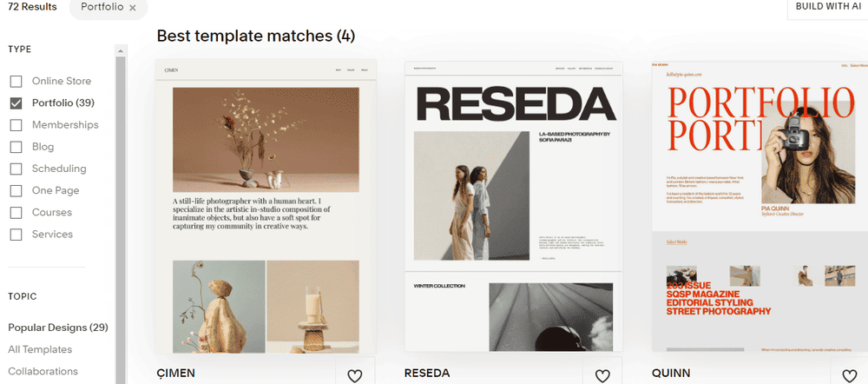This screenshot has width=868, height=384.
Task: Show All Templates topic
Action: point(40,349)
